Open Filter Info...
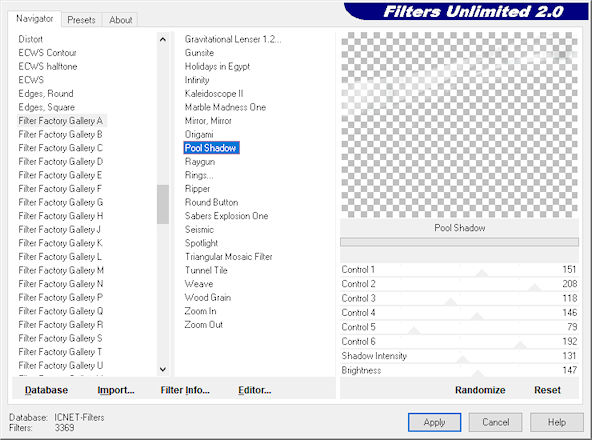The height and width of the screenshot is (440, 592). tap(185, 390)
